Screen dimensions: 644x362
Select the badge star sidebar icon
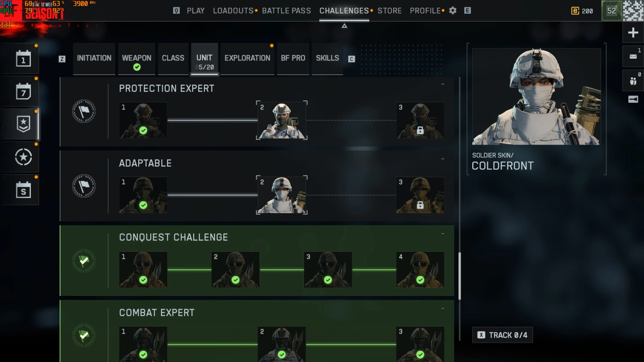(x=23, y=124)
